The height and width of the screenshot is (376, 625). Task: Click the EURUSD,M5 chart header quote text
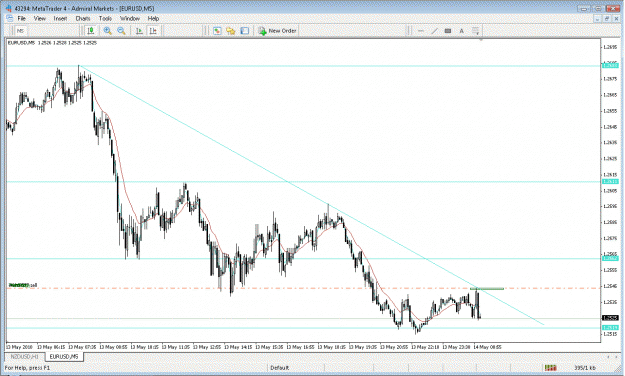52,43
